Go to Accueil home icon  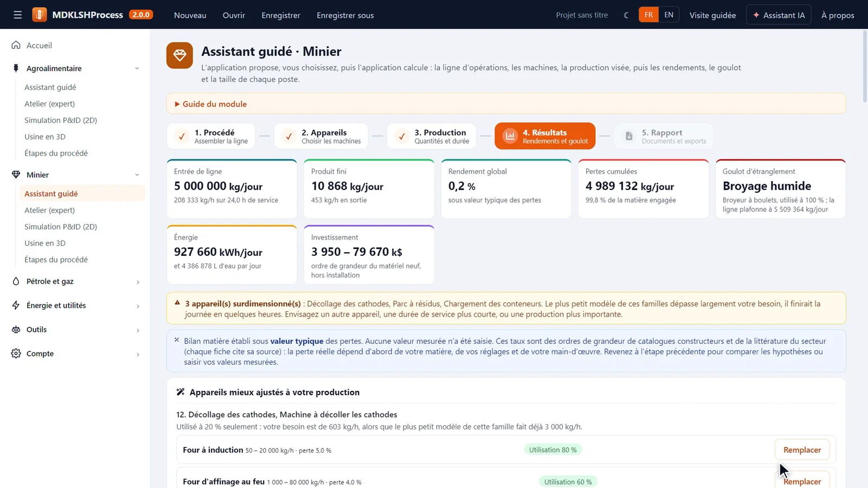pos(16,45)
